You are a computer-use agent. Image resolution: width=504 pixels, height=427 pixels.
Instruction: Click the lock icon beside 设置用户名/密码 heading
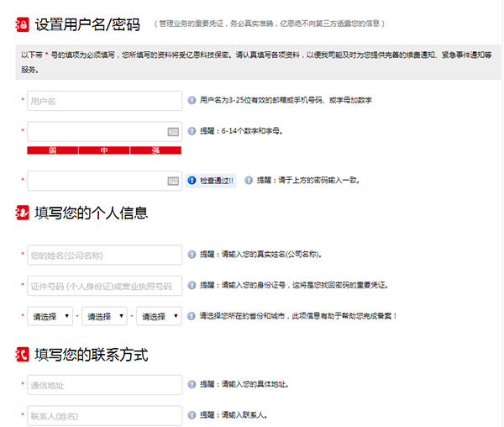pos(22,25)
